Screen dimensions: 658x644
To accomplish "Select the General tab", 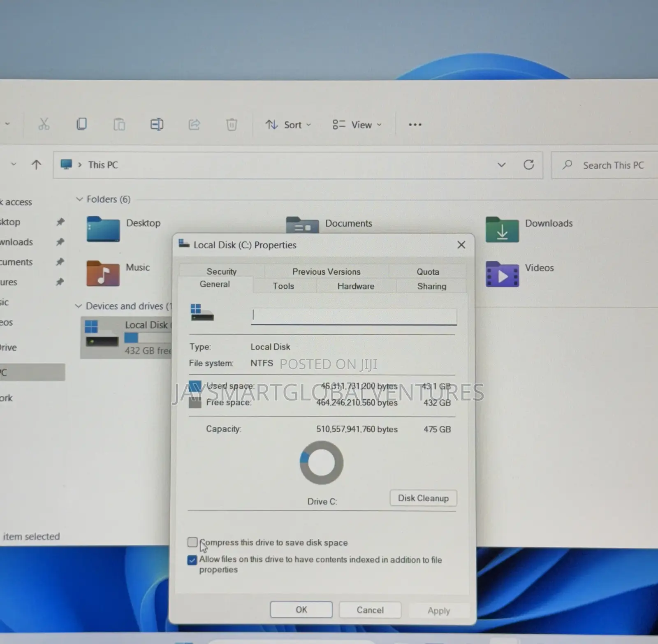I will 215,284.
